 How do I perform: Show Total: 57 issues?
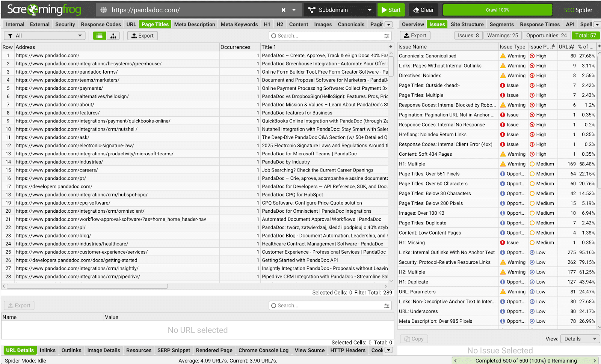(x=586, y=35)
